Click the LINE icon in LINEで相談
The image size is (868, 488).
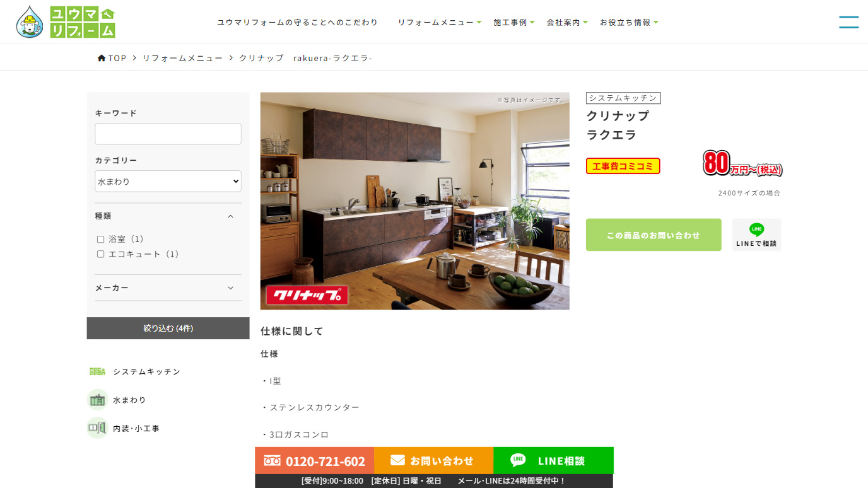pos(756,229)
